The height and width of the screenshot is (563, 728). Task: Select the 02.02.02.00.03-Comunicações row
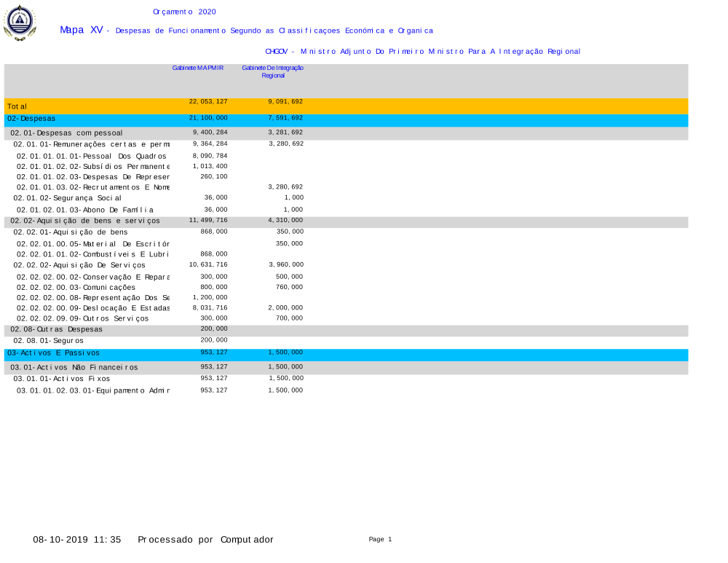(x=76, y=288)
